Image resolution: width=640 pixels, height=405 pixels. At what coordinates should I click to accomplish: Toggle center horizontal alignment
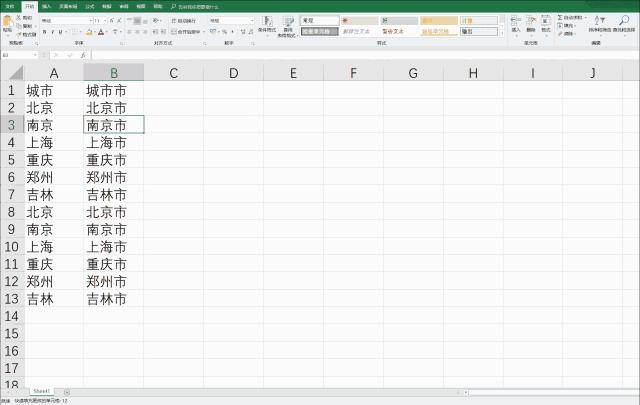[138, 32]
